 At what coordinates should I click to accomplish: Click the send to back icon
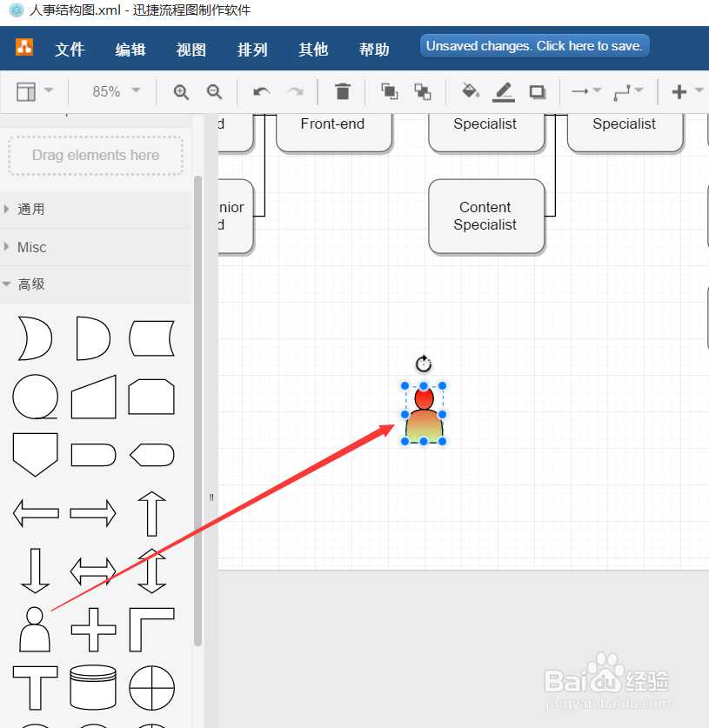(x=423, y=91)
